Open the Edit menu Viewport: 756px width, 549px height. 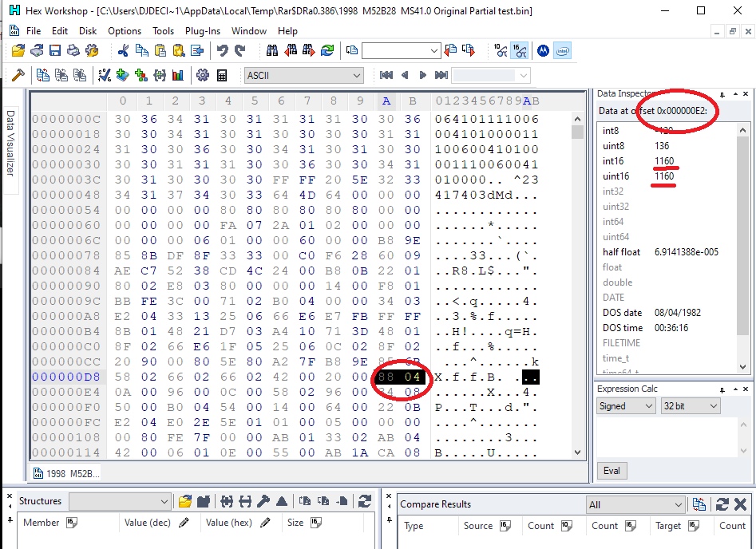[60, 31]
